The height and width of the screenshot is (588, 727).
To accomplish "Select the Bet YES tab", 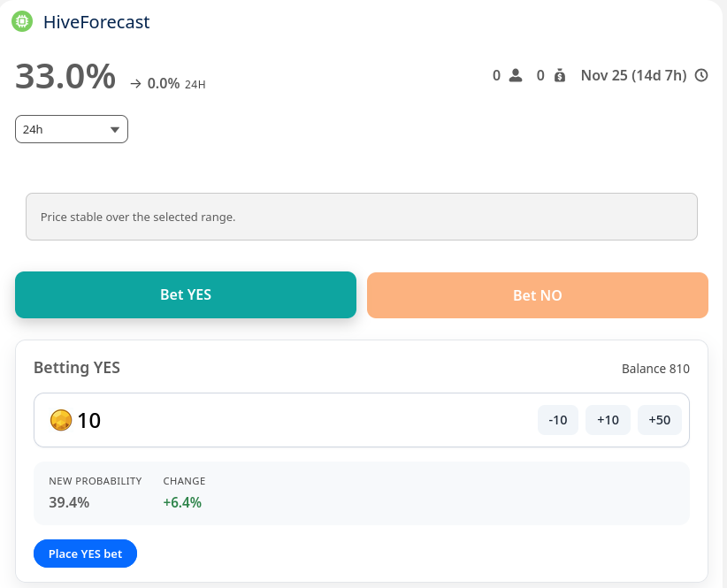I will coord(185,294).
